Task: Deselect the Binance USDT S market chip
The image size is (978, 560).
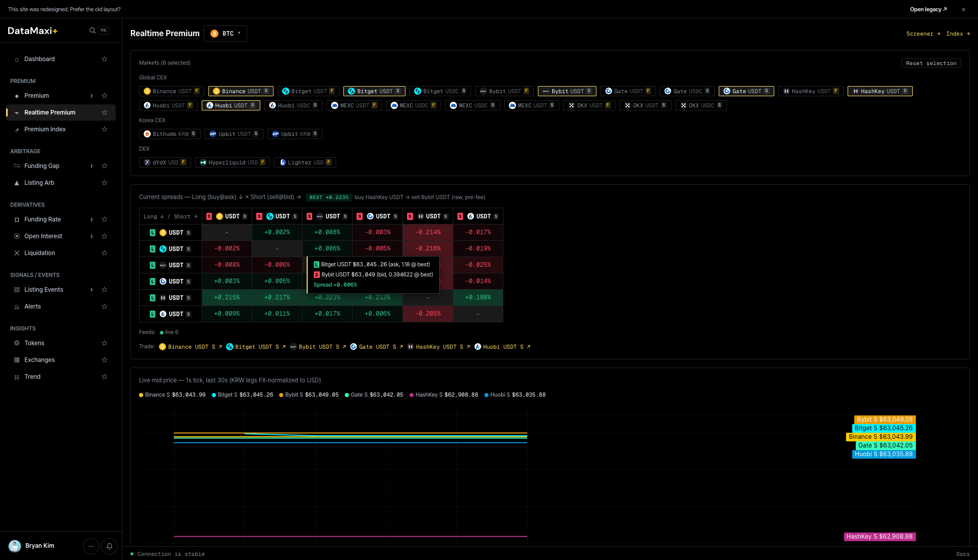Action: tap(241, 91)
